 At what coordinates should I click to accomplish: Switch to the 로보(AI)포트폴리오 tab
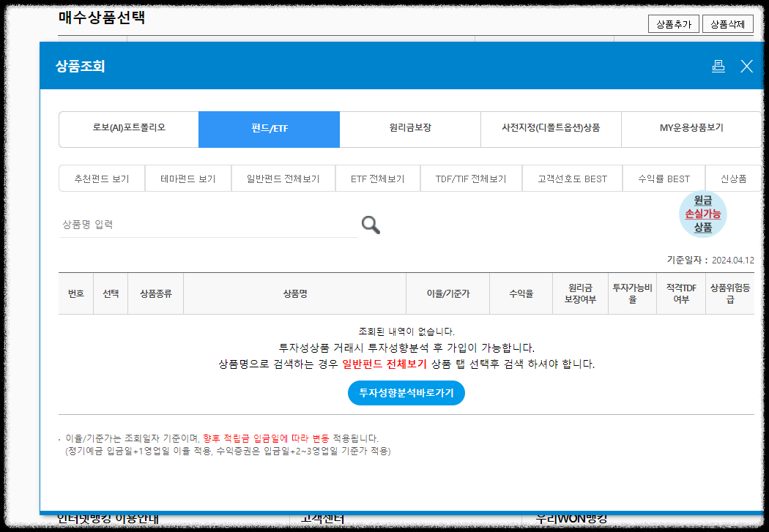[128, 129]
